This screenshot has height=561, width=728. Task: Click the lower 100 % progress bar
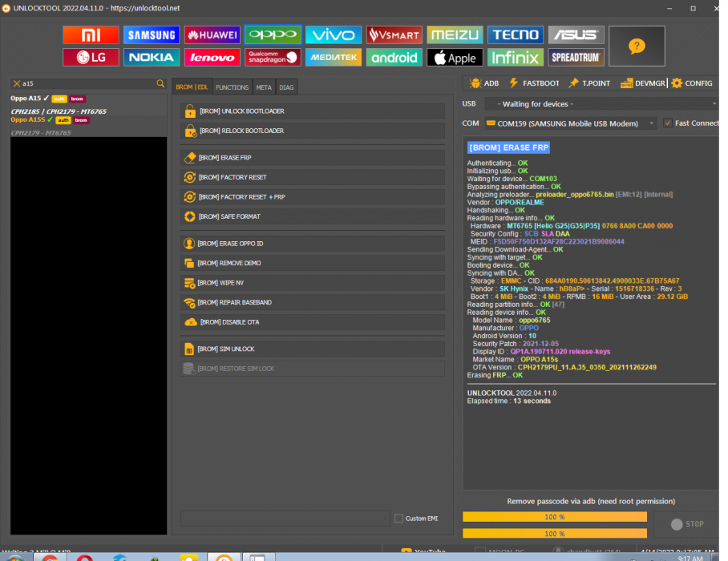pyautogui.click(x=555, y=534)
